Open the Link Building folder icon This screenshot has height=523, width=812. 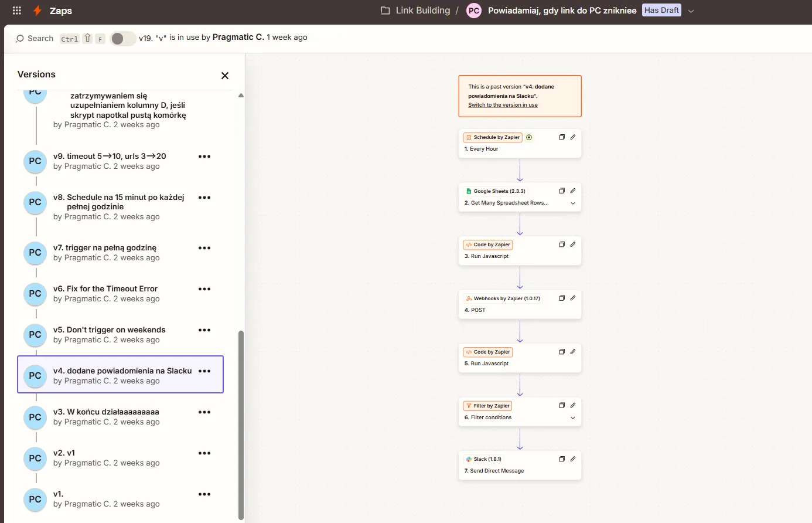pyautogui.click(x=385, y=11)
